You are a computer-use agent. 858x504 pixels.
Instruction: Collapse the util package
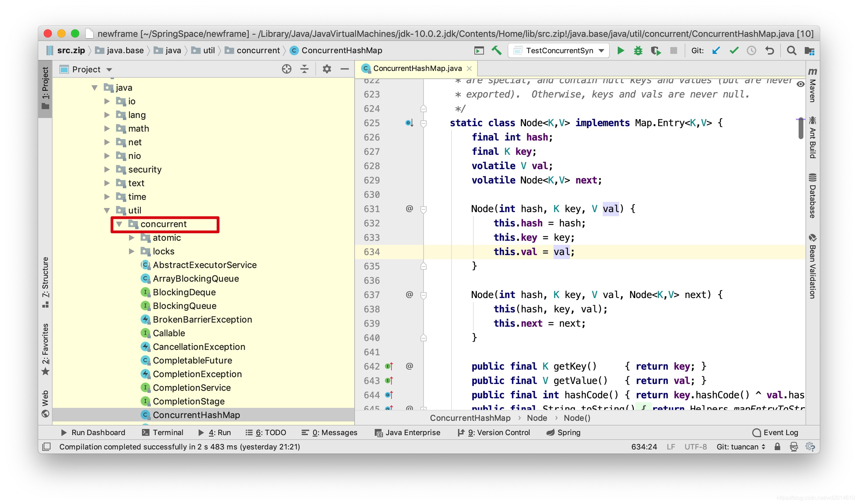click(107, 210)
